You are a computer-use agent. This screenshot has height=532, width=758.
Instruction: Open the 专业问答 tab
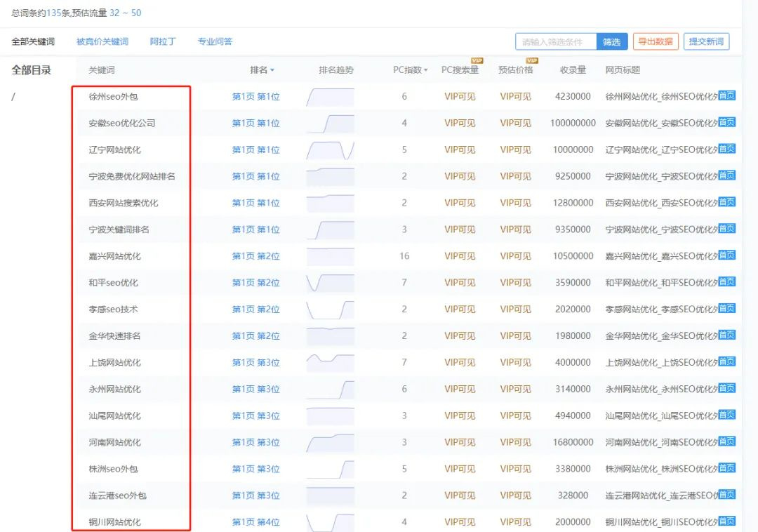pos(215,41)
